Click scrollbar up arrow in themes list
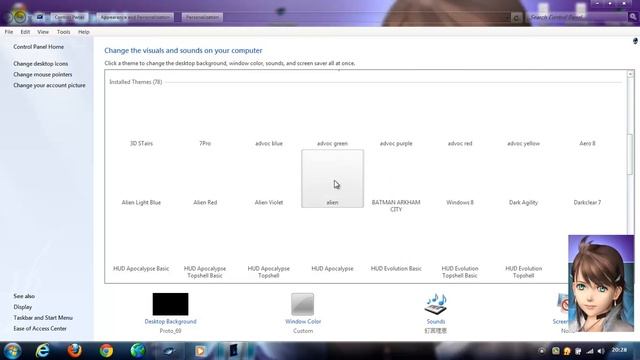 point(630,74)
